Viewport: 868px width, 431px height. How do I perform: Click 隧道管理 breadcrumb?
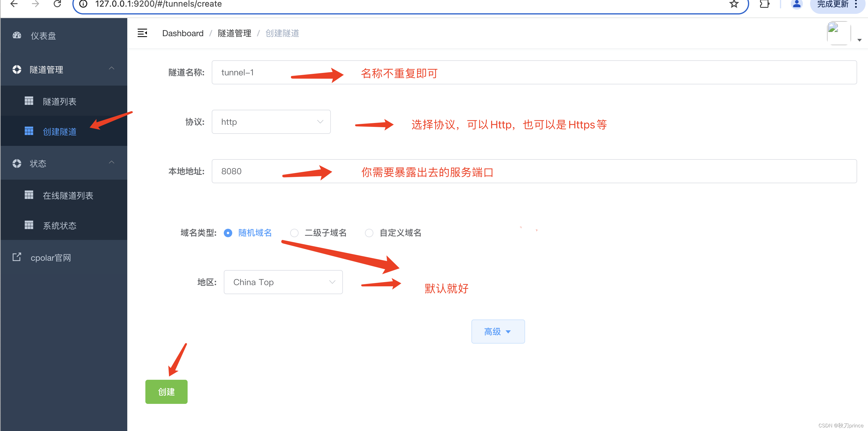click(x=235, y=33)
